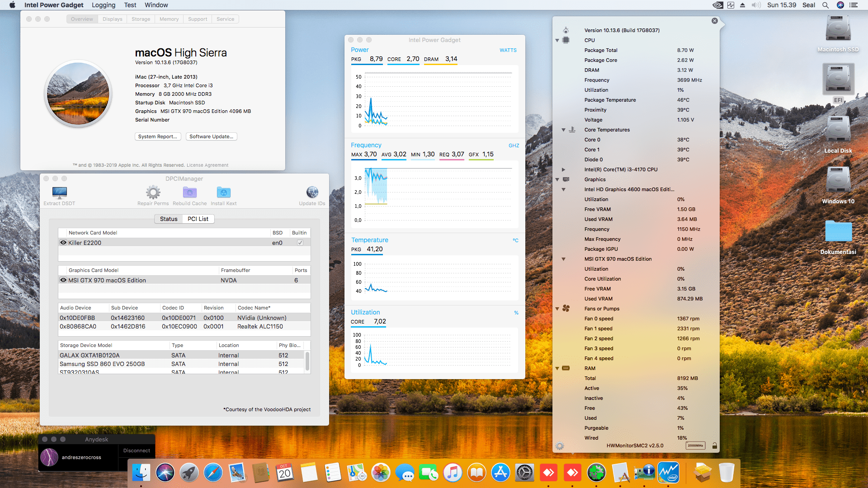This screenshot has width=868, height=488.
Task: Click Repair Perms gear icon
Action: point(152,193)
